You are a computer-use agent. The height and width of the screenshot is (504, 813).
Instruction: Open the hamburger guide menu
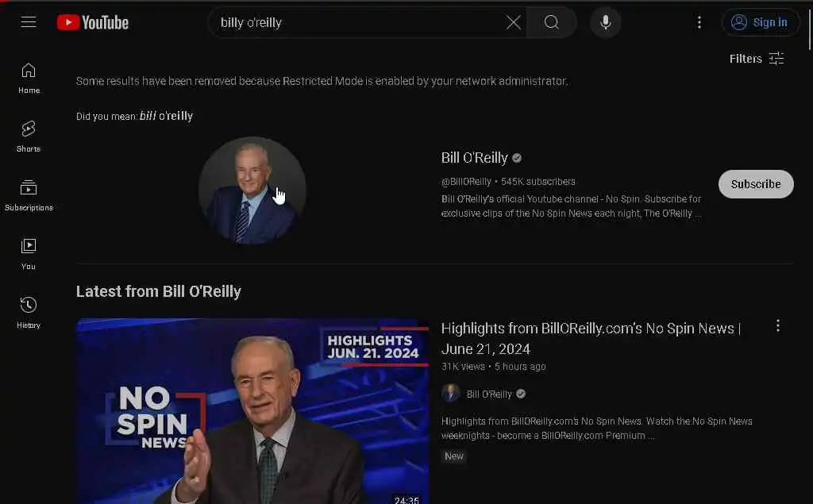point(29,22)
